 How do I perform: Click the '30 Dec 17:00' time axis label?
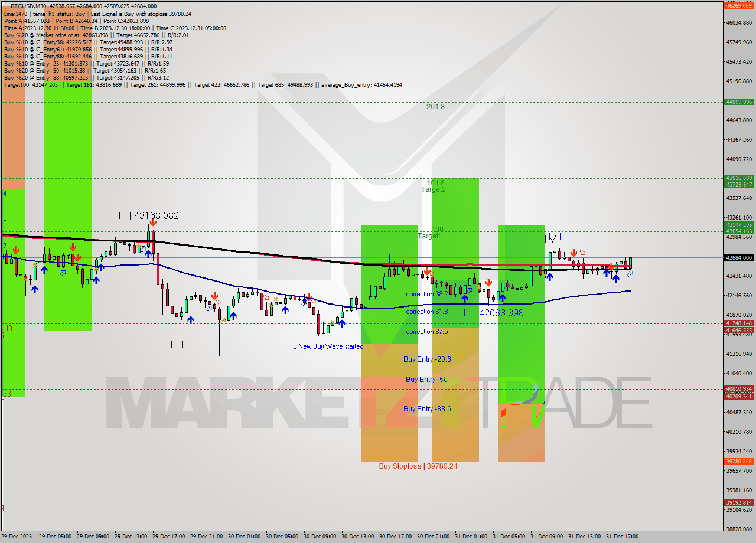pos(396,537)
